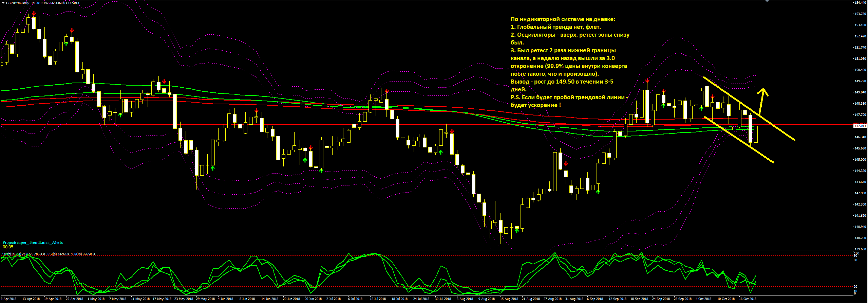Click the 4 Oct 2018 date label
This screenshot has width=868, height=303.
[x=703, y=299]
